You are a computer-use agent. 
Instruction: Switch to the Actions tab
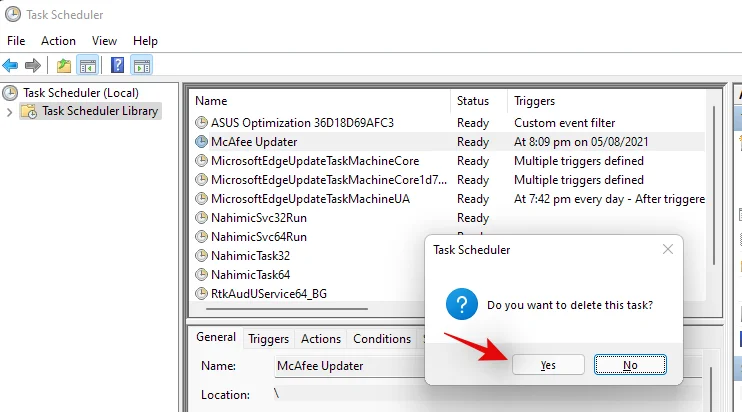pos(321,339)
